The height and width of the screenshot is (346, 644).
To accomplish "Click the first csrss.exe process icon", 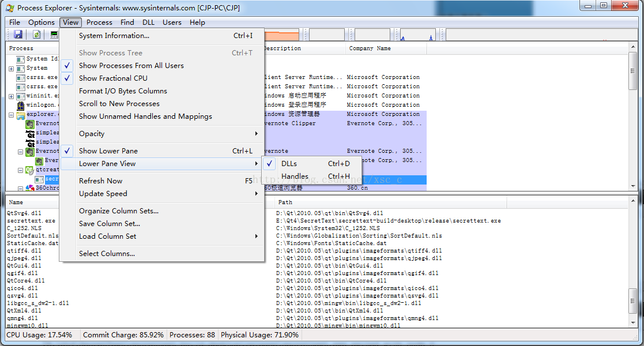I will coord(21,78).
